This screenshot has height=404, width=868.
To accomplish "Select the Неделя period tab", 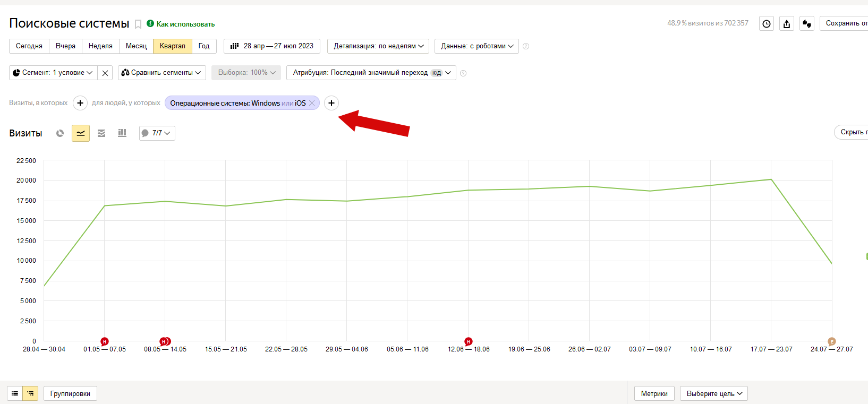I will pyautogui.click(x=100, y=46).
